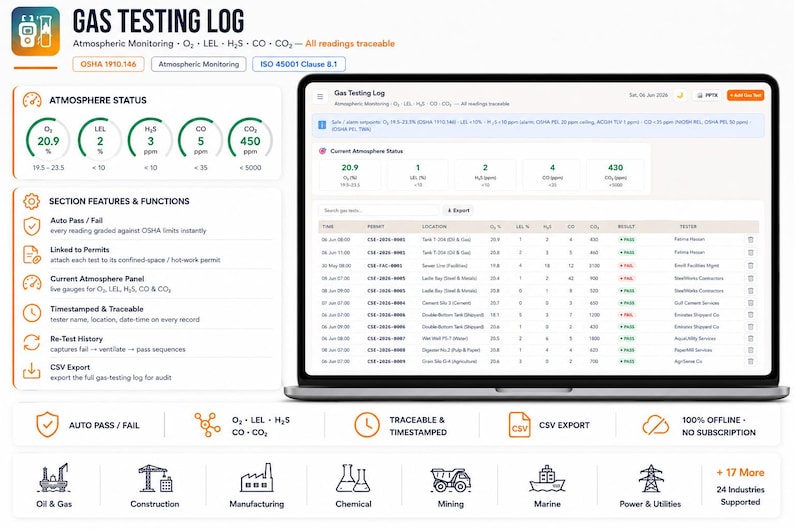Click the blue info icon in setpoints banner
The width and height of the screenshot is (794, 529).
[322, 125]
